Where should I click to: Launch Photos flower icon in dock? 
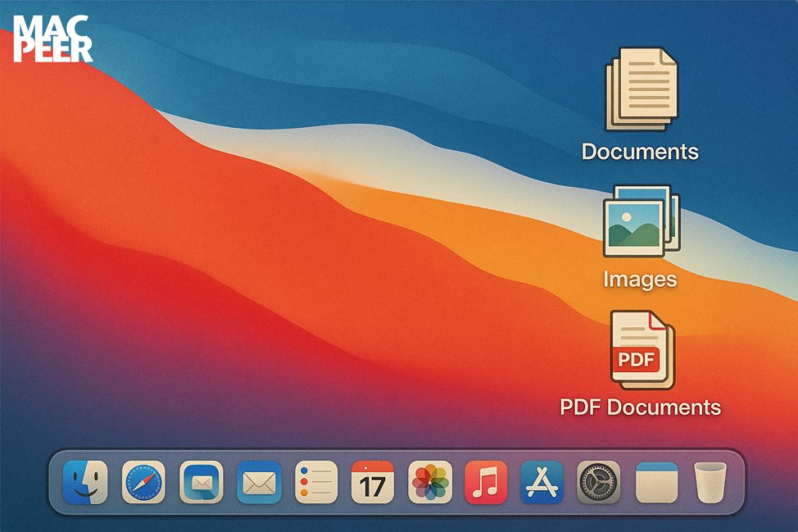pos(430,481)
